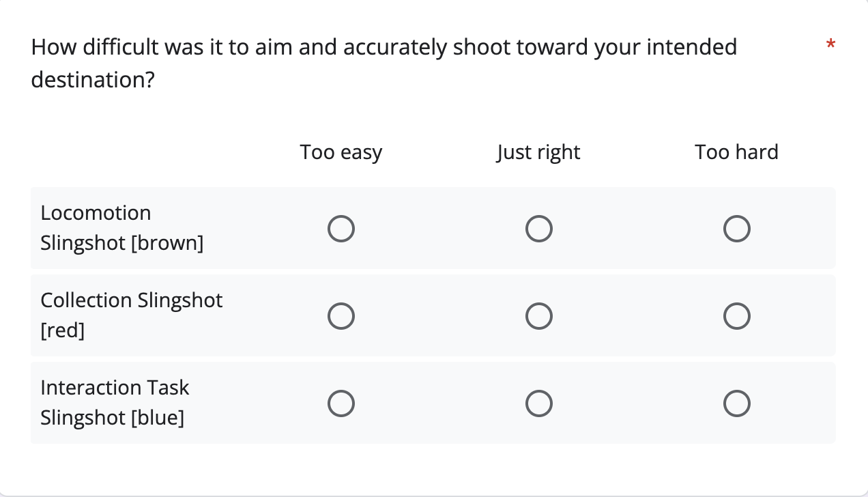Click the word "Locomotion" in first row

point(96,213)
